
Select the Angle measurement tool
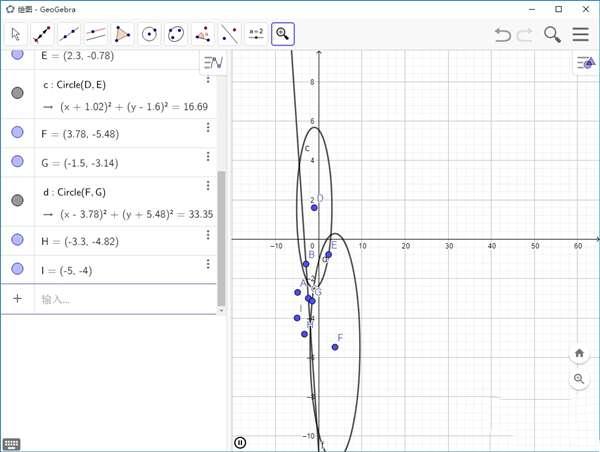202,34
